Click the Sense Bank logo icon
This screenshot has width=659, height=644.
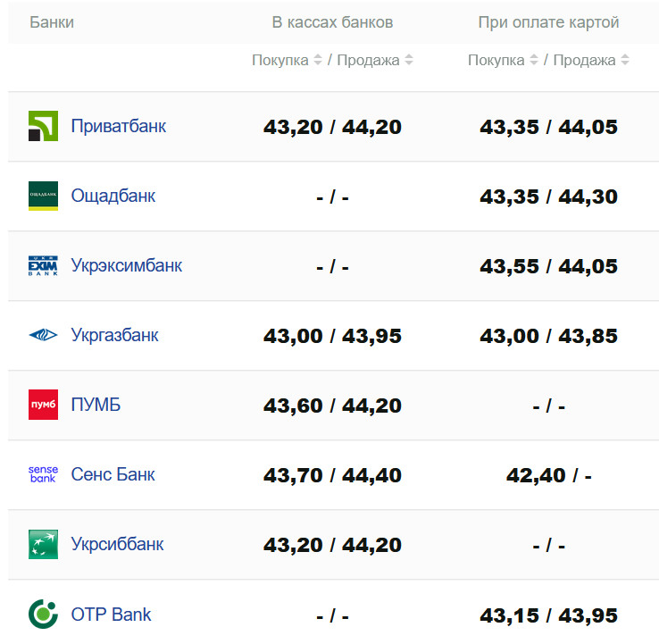[x=43, y=474]
